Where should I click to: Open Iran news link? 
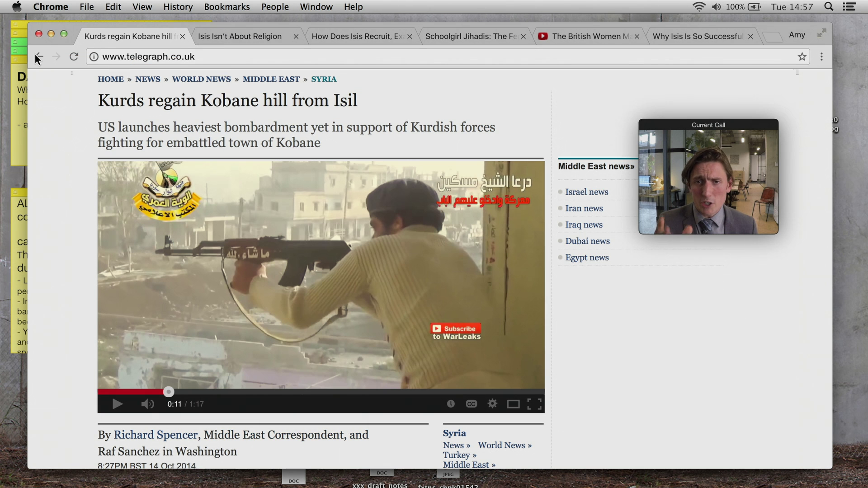coord(584,208)
